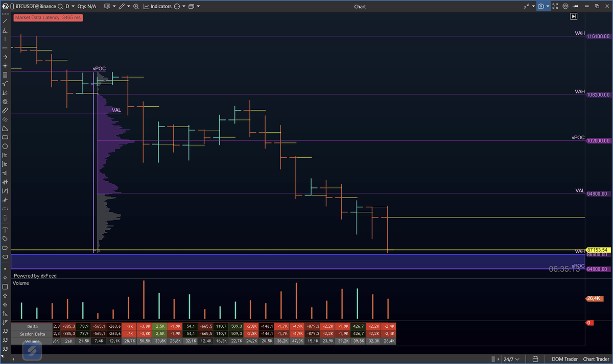Screen dimensions: 613x364
Task: Toggle the DOM Trader panel
Action: 564,359
